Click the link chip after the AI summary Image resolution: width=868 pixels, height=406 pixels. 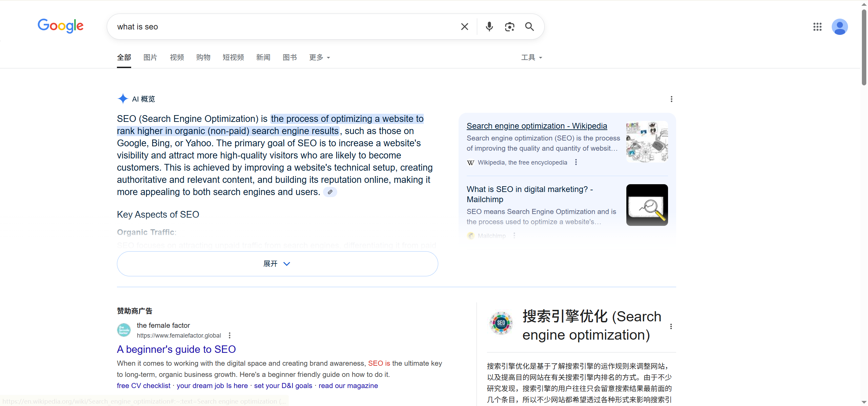(x=330, y=192)
